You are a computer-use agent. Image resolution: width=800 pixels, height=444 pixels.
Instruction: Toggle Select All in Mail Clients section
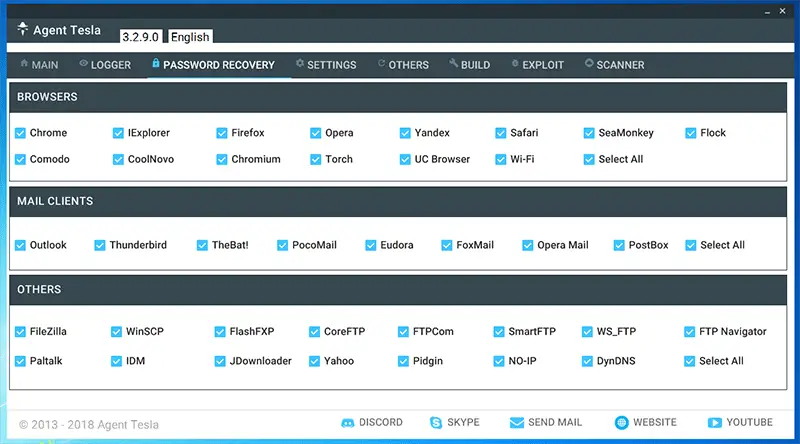click(x=690, y=245)
